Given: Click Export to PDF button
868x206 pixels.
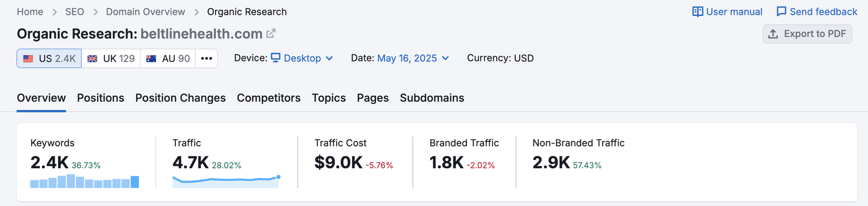Looking at the screenshot, I should click(x=807, y=34).
